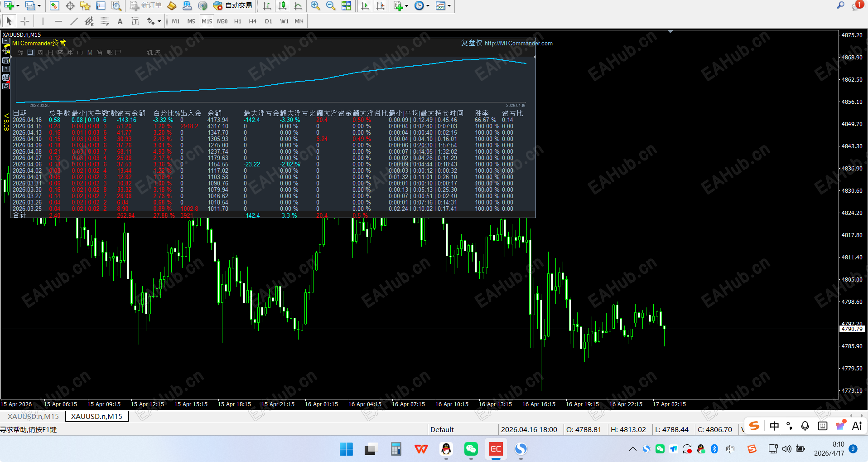
Task: Select the 周 weekly tab in MTCommander
Action: pos(40,53)
